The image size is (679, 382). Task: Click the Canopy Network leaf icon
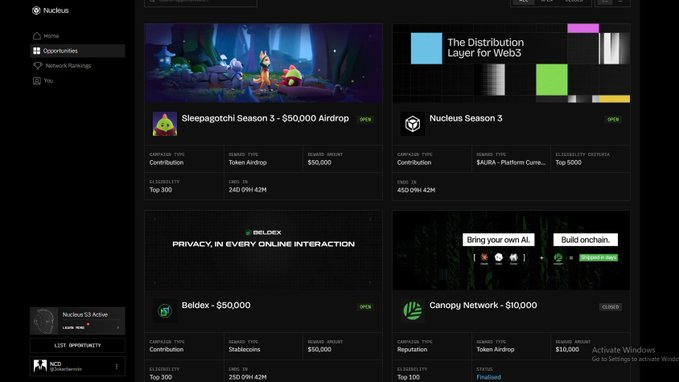pos(412,311)
